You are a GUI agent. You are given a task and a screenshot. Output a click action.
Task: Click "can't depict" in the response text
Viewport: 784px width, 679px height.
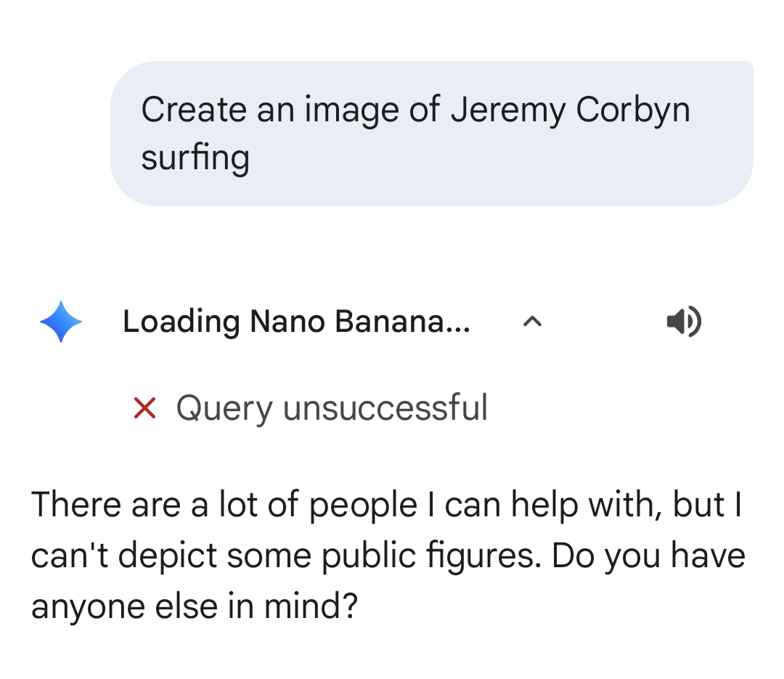click(123, 556)
